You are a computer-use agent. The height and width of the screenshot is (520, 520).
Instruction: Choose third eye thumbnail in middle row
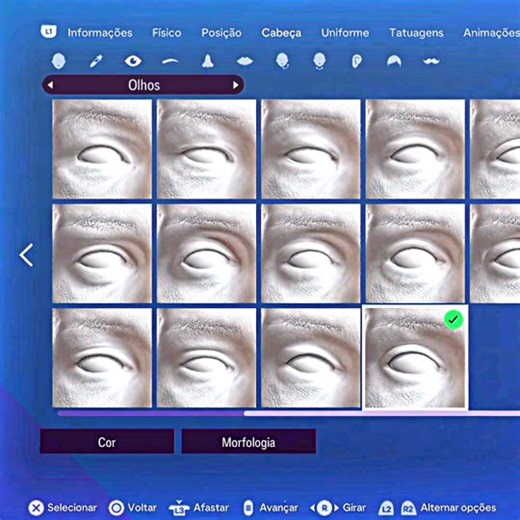[311, 253]
